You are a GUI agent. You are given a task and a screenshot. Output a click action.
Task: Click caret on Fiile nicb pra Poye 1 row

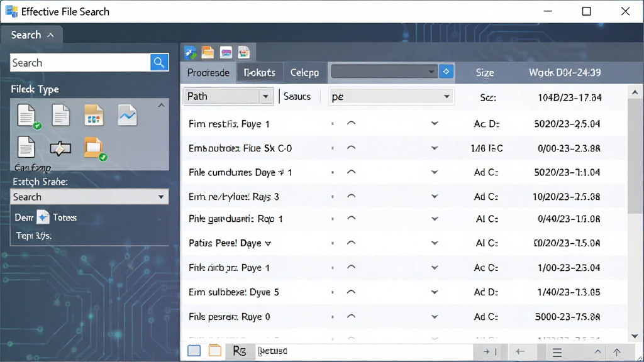[x=351, y=267]
